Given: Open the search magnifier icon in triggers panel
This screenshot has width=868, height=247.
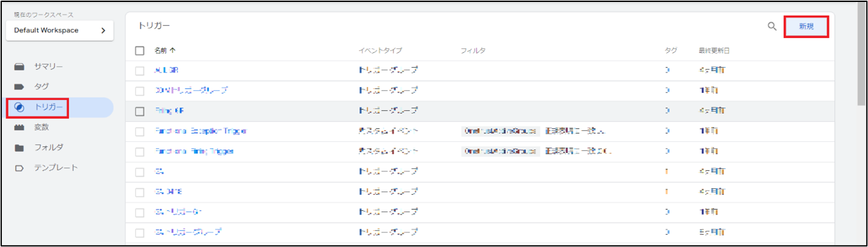Looking at the screenshot, I should point(772,27).
